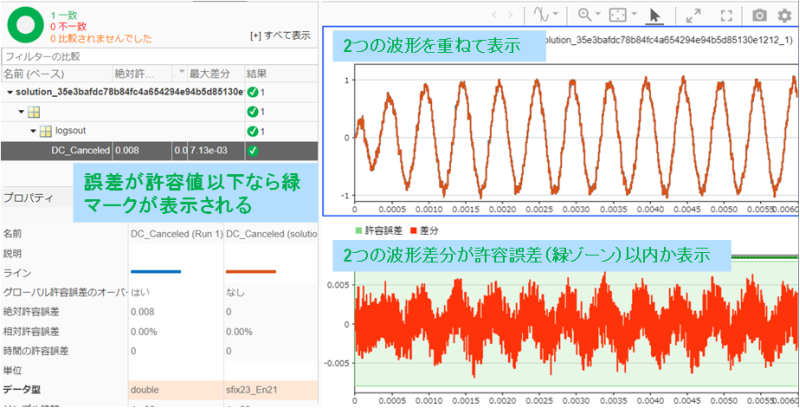Click the fit-to-view dashed rectangle icon

click(618, 15)
